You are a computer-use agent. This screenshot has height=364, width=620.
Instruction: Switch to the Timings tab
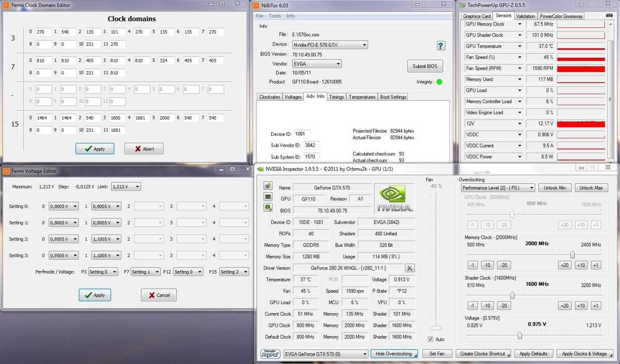coord(336,97)
